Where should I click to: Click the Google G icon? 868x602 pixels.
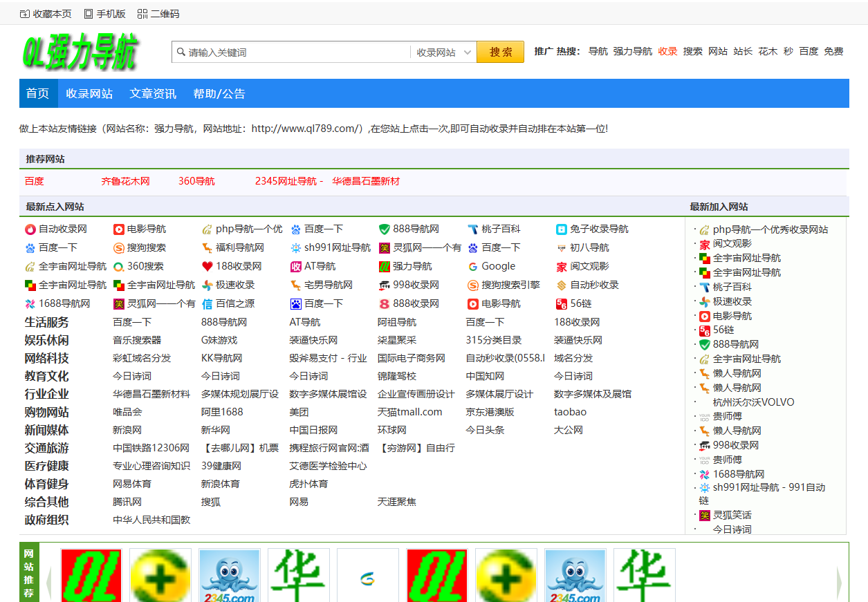473,267
